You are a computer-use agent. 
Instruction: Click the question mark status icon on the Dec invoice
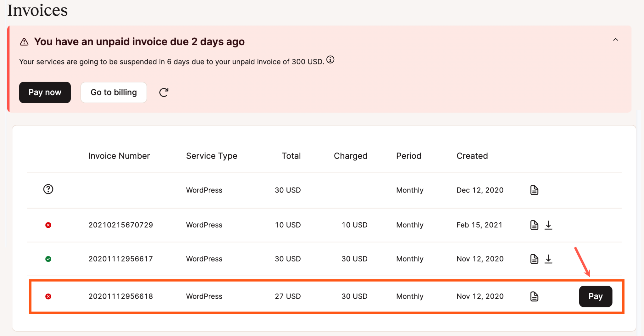(48, 189)
